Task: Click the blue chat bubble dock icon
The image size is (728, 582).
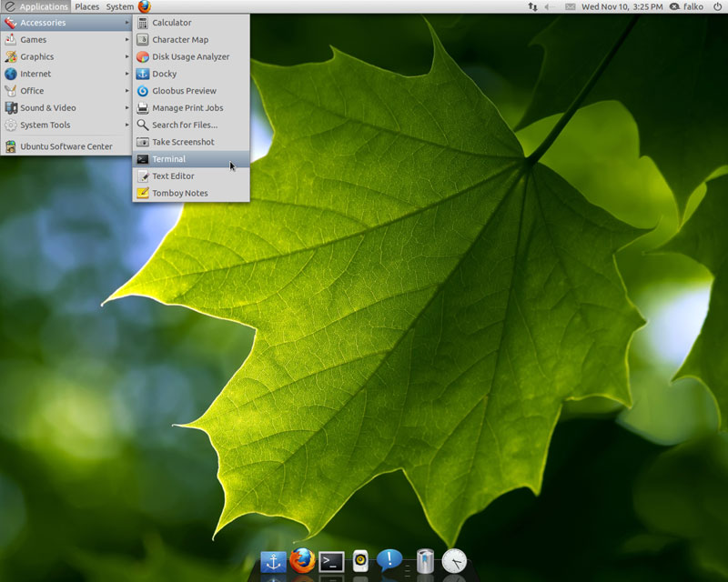Action: (x=389, y=560)
